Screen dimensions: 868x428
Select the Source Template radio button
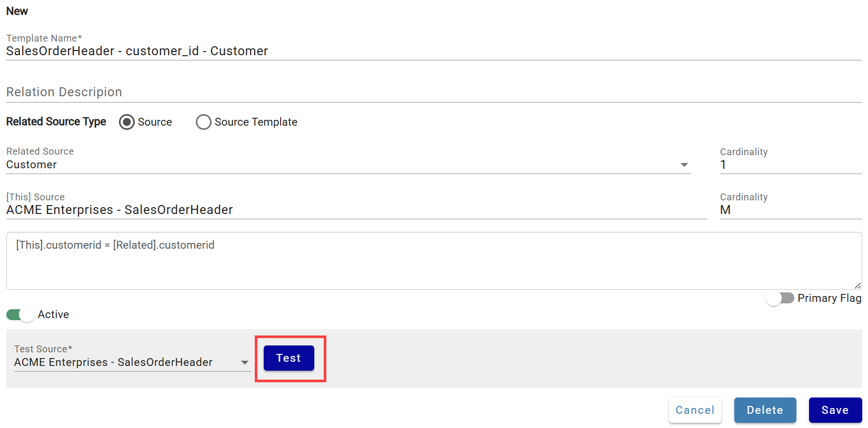pos(204,122)
